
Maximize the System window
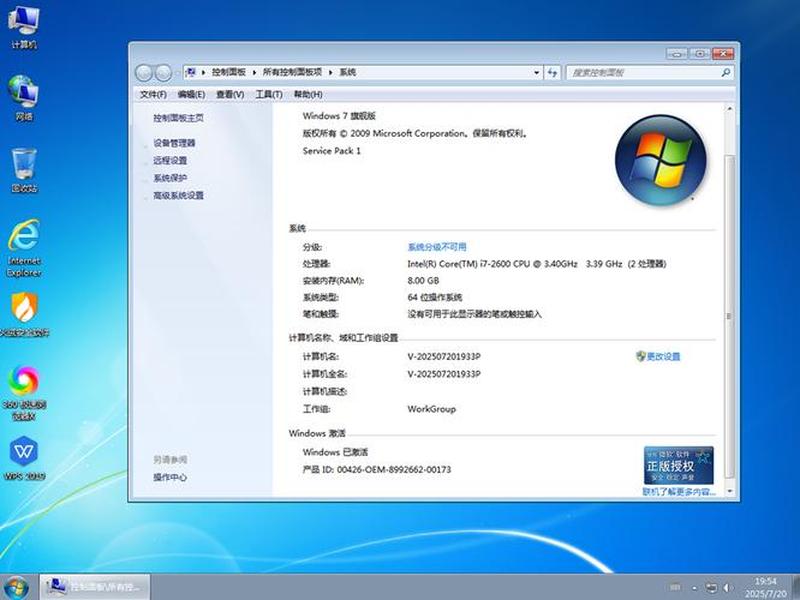[700, 53]
